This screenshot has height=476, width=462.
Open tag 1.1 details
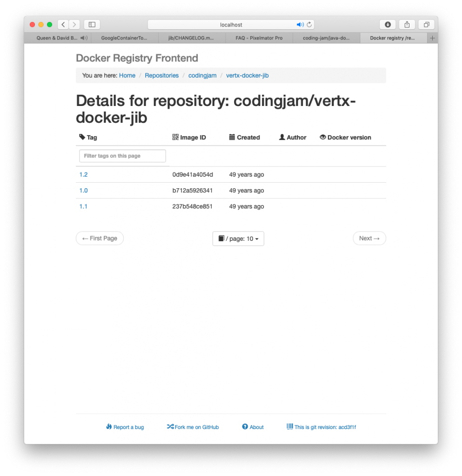pyautogui.click(x=83, y=206)
